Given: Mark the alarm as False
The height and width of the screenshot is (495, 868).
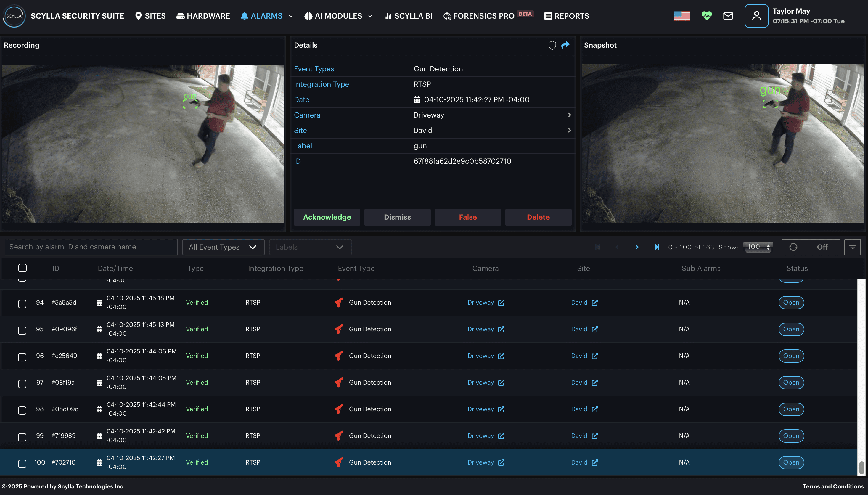Looking at the screenshot, I should click(x=468, y=217).
